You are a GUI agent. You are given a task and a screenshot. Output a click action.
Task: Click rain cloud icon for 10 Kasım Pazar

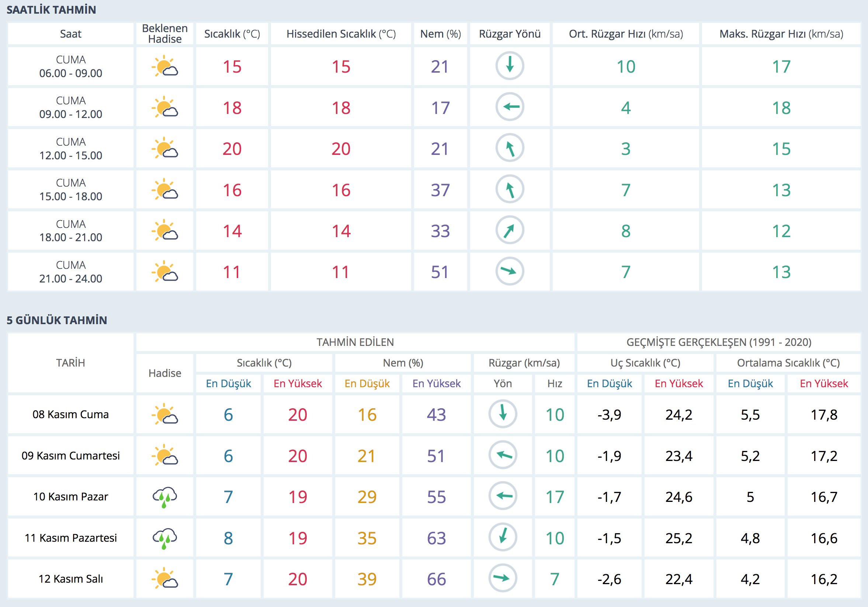165,497
